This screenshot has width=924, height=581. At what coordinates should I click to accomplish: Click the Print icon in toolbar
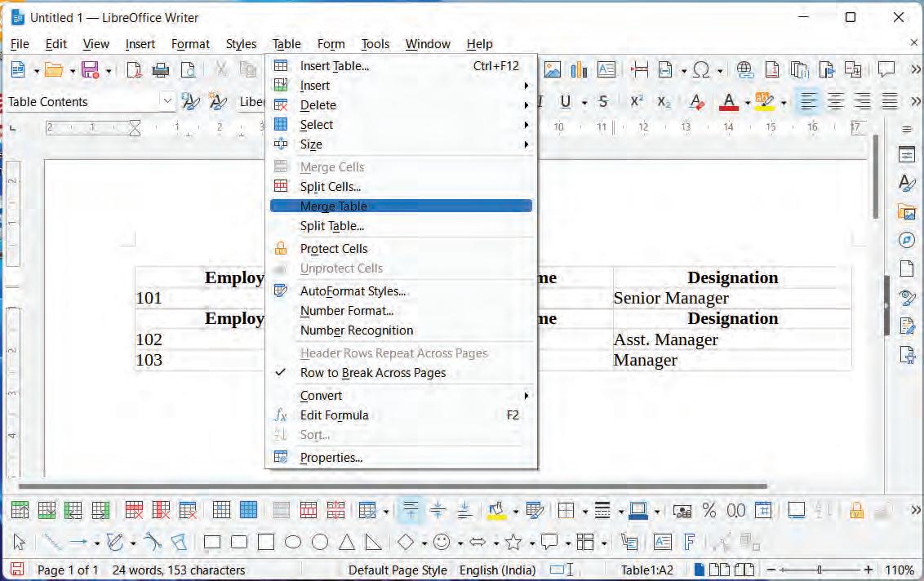pyautogui.click(x=161, y=69)
